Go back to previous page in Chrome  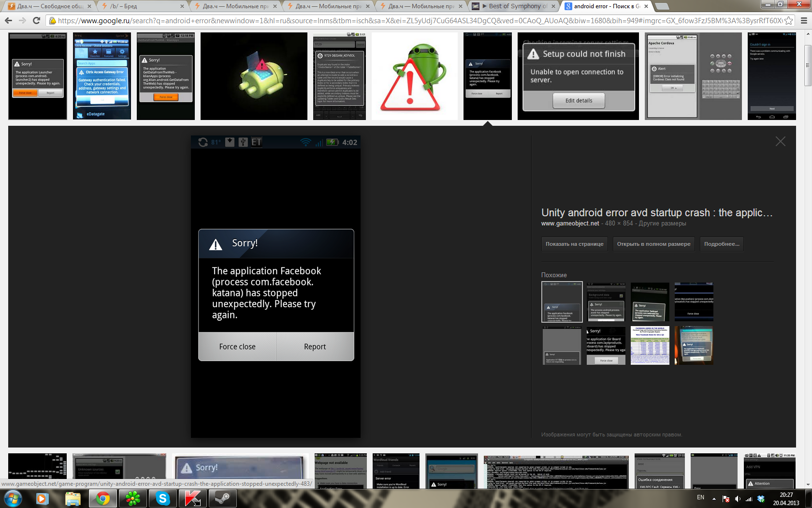tap(8, 20)
